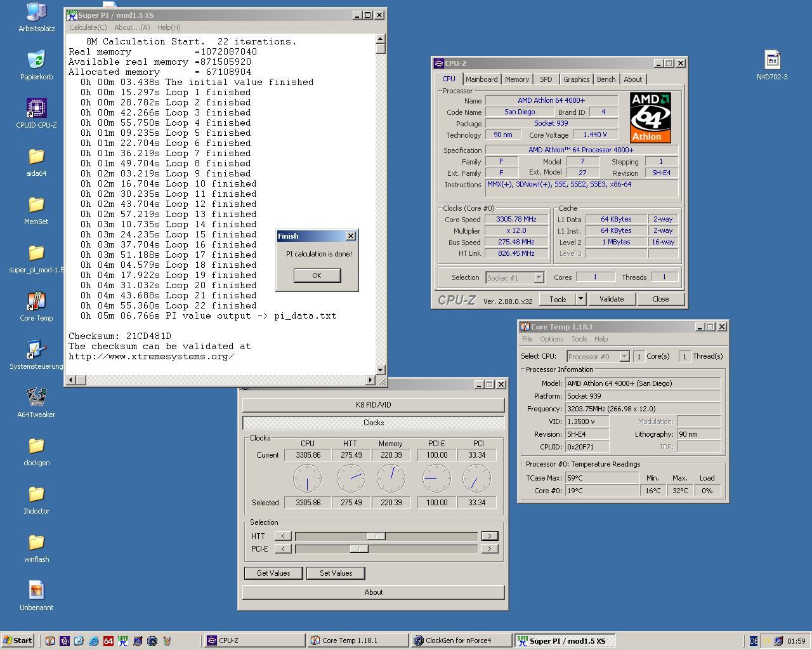Click the DE language indicator in tray
The height and width of the screenshot is (650, 812).
754,641
